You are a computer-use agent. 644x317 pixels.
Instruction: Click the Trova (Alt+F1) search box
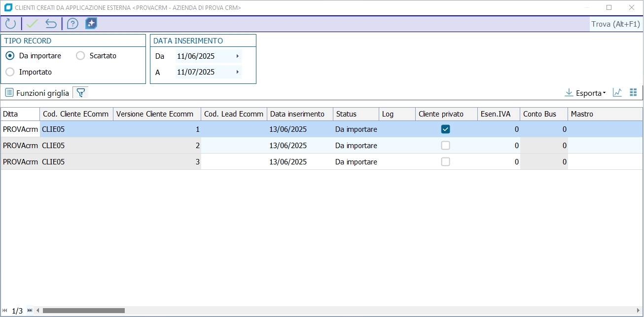coord(615,24)
